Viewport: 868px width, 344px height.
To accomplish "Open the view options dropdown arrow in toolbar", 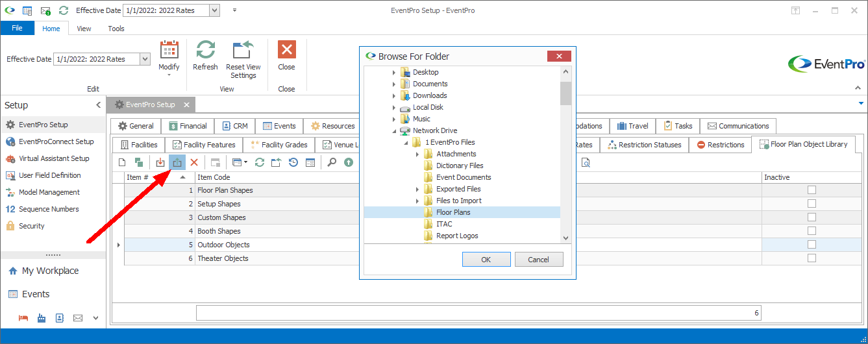I will [245, 163].
